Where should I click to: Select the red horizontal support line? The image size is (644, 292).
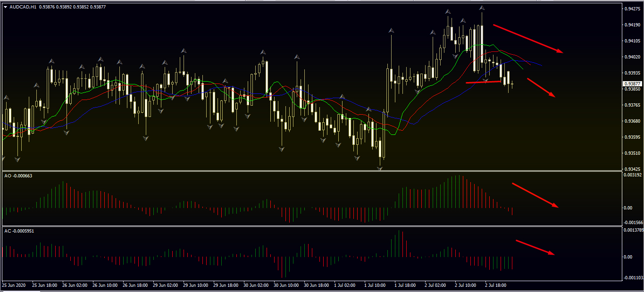[x=483, y=82]
